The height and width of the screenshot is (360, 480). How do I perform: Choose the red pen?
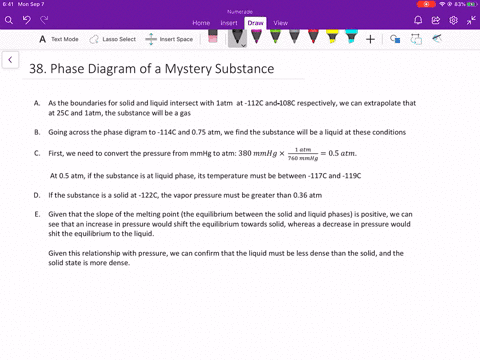[313, 37]
